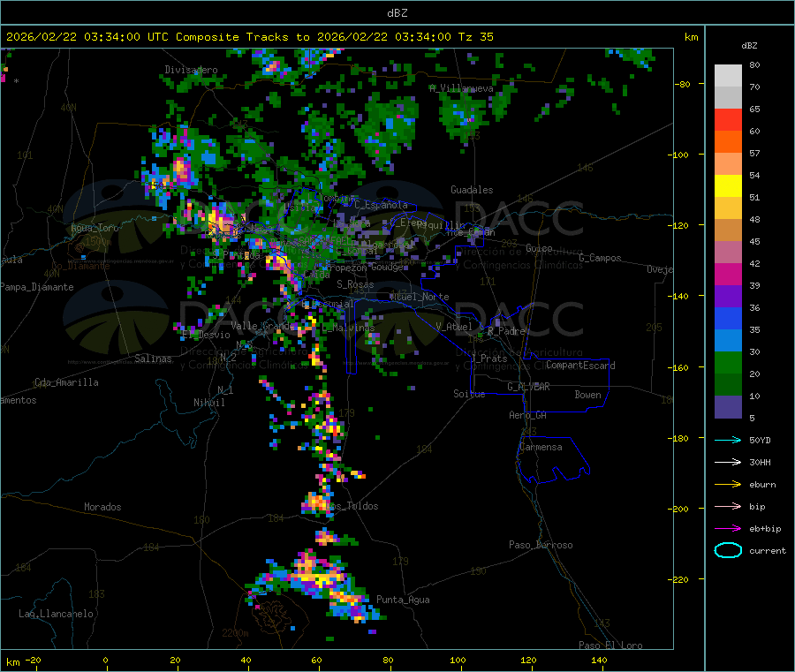Pick the magenta 39 dBZ color swatch
The image size is (795, 672).
(x=728, y=274)
